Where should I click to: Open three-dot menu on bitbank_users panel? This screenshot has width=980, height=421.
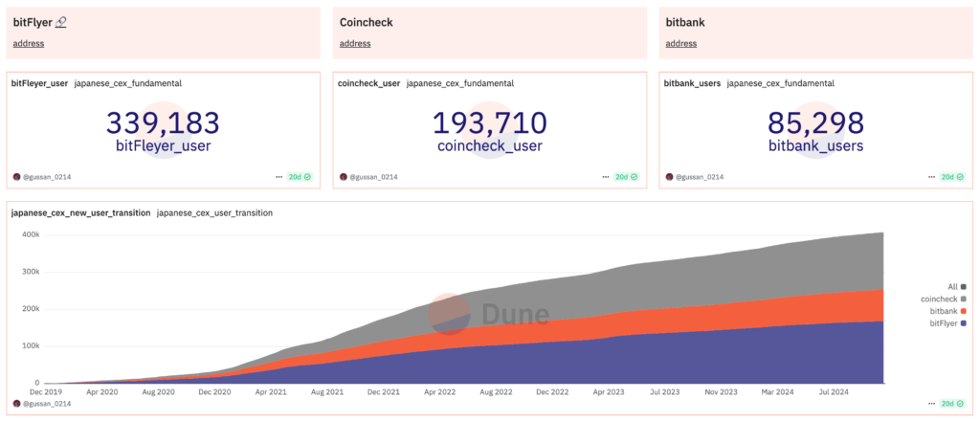(929, 177)
